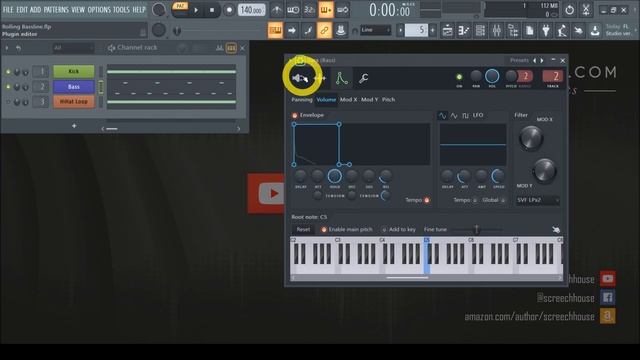Select the HiHat Loop channel button
640x360 pixels.
click(x=73, y=101)
